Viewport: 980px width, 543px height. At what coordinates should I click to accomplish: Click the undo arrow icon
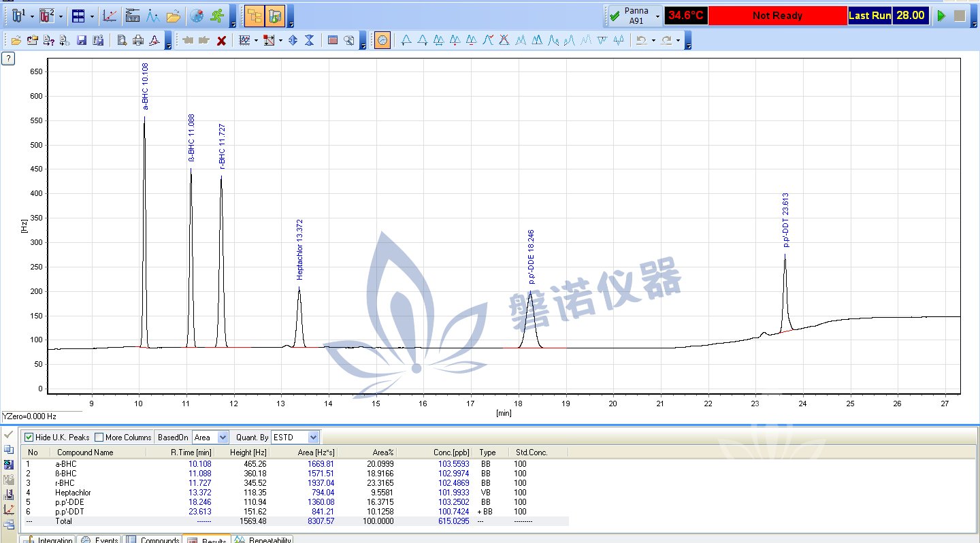(641, 40)
